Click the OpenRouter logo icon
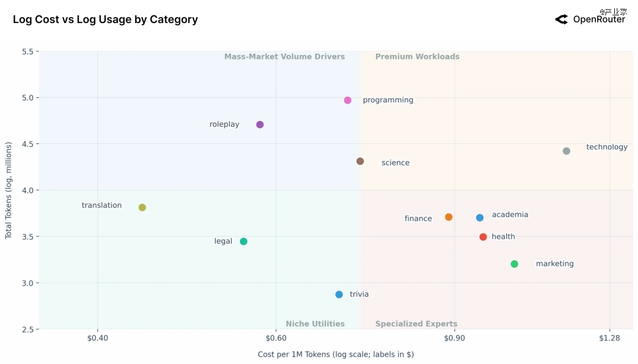Image resolution: width=638 pixels, height=364 pixels. coord(561,19)
